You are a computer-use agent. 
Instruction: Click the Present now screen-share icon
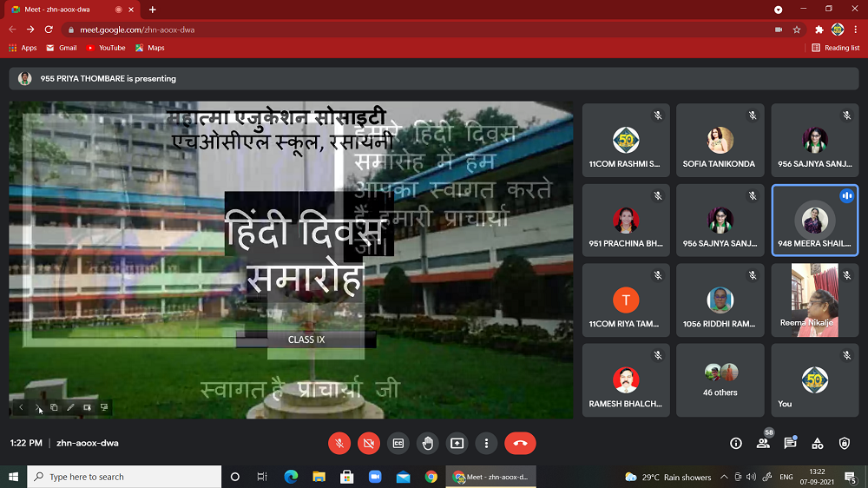click(457, 443)
